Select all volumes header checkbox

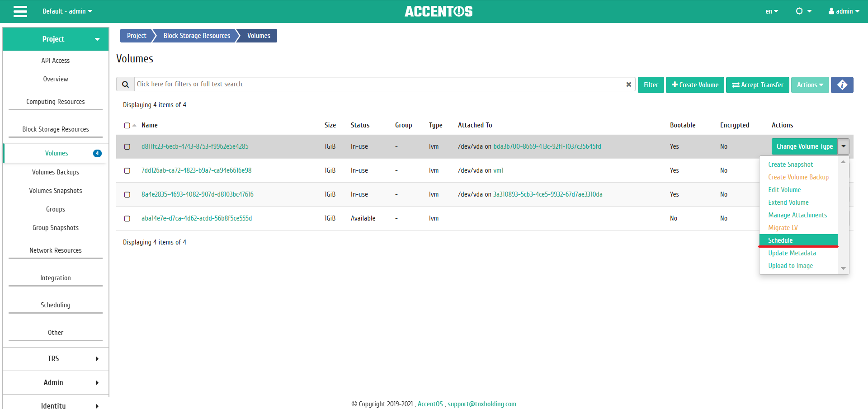pos(127,126)
